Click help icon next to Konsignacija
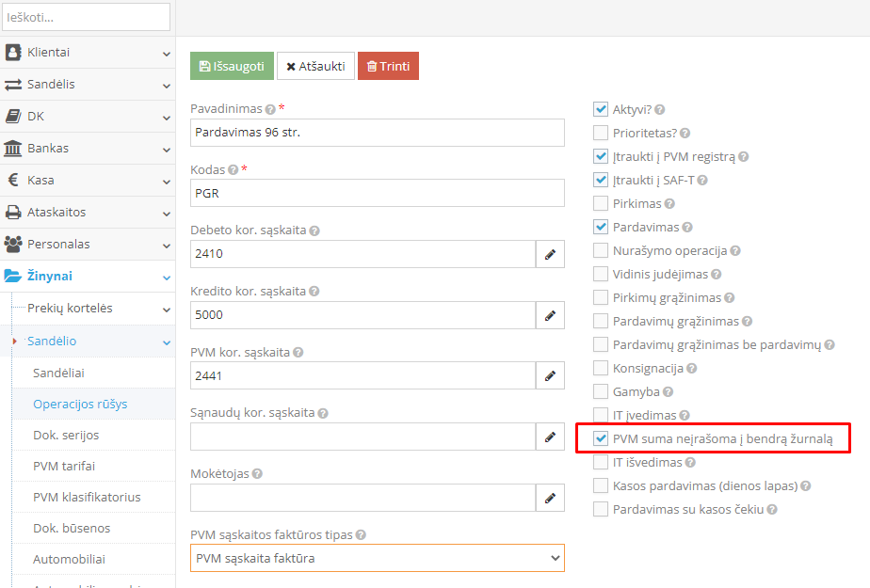Viewport: 870px width, 588px height. coord(691,368)
